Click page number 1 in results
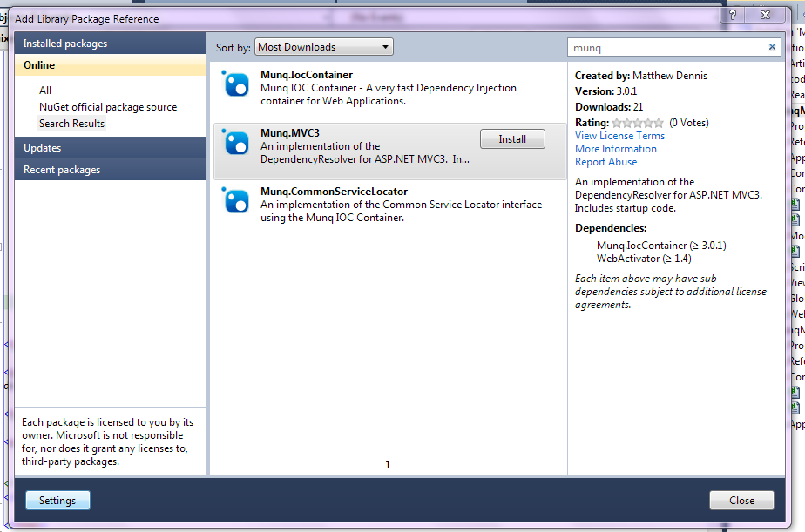The width and height of the screenshot is (805, 532). coord(389,464)
